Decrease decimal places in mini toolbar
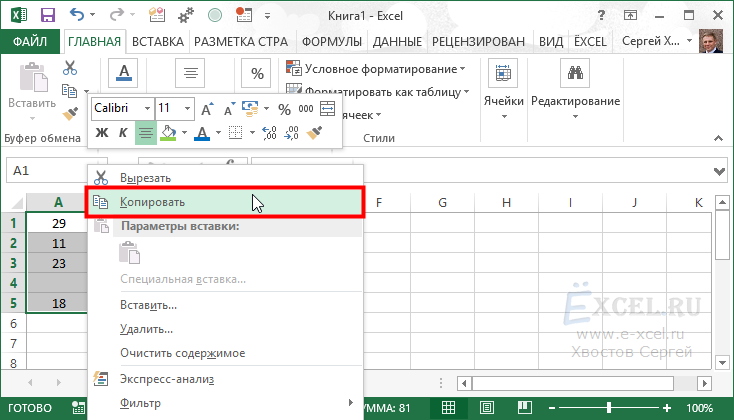Screen dimensions: 734x420 pyautogui.click(x=291, y=133)
